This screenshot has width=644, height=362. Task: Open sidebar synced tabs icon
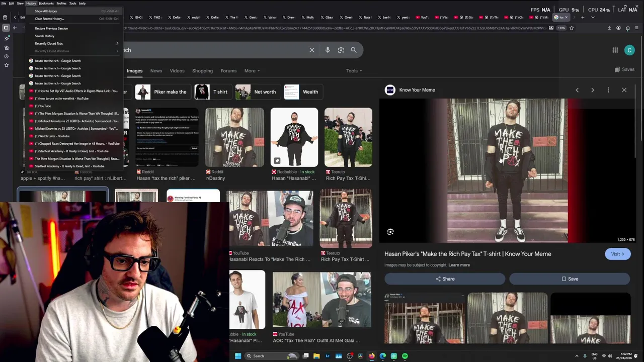[x=6, y=48]
